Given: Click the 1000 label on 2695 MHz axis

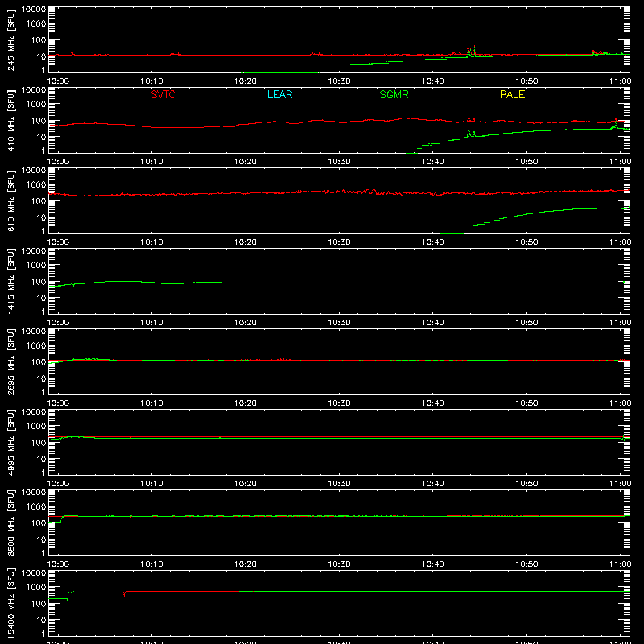Looking at the screenshot, I should point(36,346).
